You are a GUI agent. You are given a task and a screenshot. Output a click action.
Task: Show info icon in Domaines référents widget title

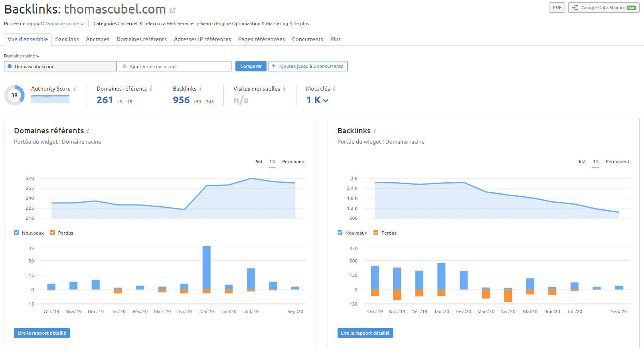pos(88,131)
